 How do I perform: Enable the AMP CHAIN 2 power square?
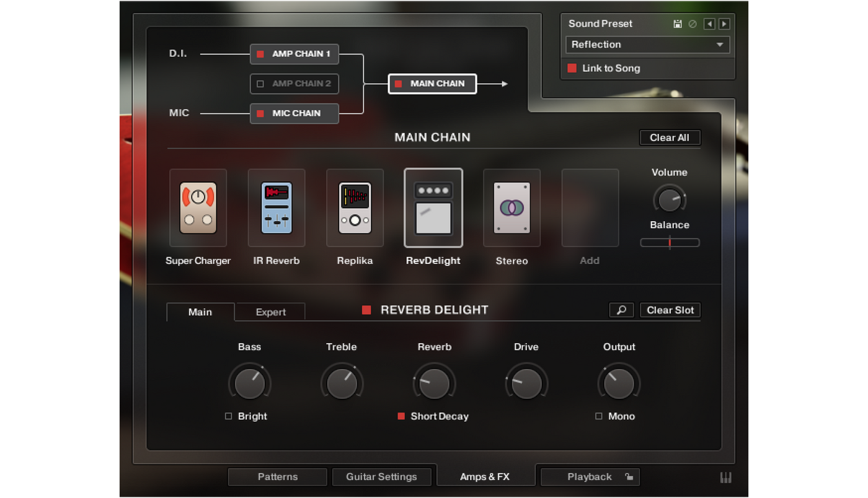[x=260, y=84]
